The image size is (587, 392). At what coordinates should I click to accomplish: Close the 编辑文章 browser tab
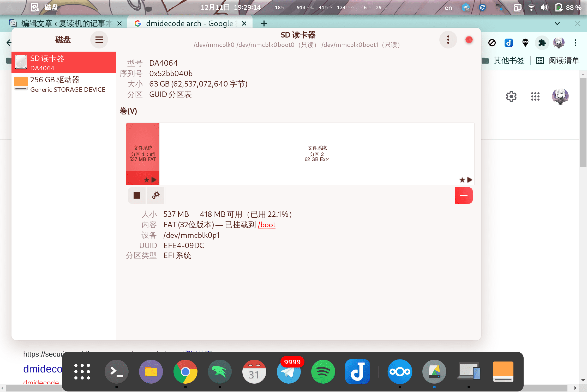pyautogui.click(x=119, y=23)
